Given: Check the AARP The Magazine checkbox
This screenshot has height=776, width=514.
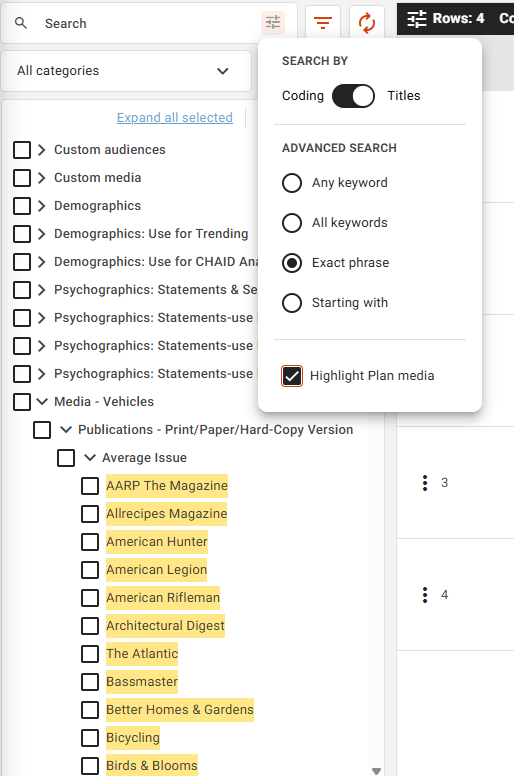Looking at the screenshot, I should (x=90, y=486).
